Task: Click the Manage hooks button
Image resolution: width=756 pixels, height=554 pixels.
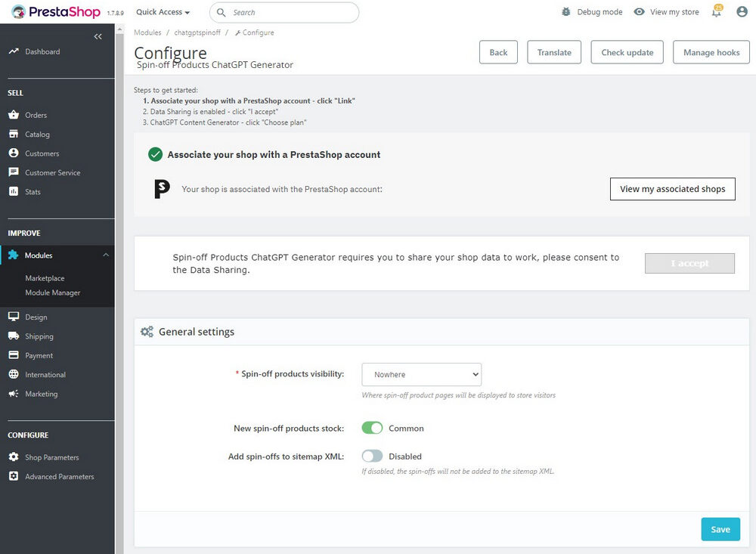Action: (711, 53)
